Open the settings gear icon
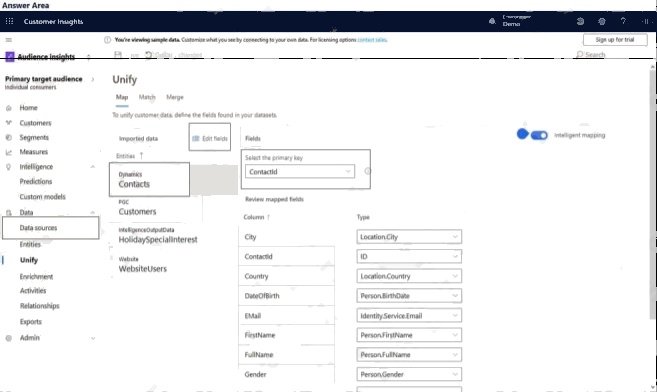657x392 pixels. pos(602,21)
